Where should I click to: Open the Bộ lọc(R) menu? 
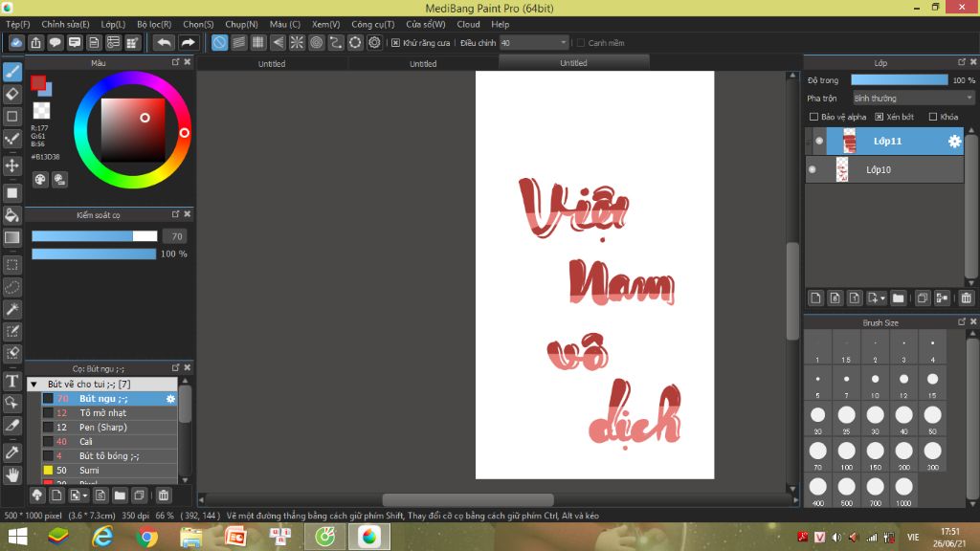pos(154,24)
